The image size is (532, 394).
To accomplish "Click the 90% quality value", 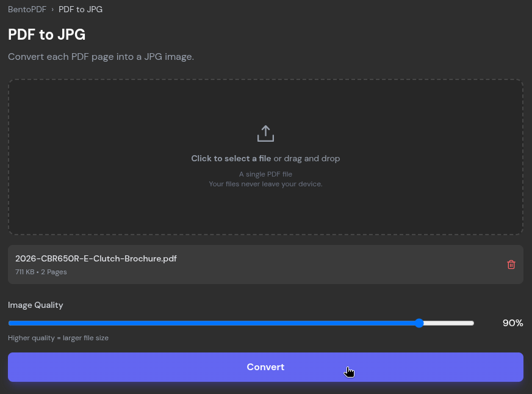I will click(512, 323).
